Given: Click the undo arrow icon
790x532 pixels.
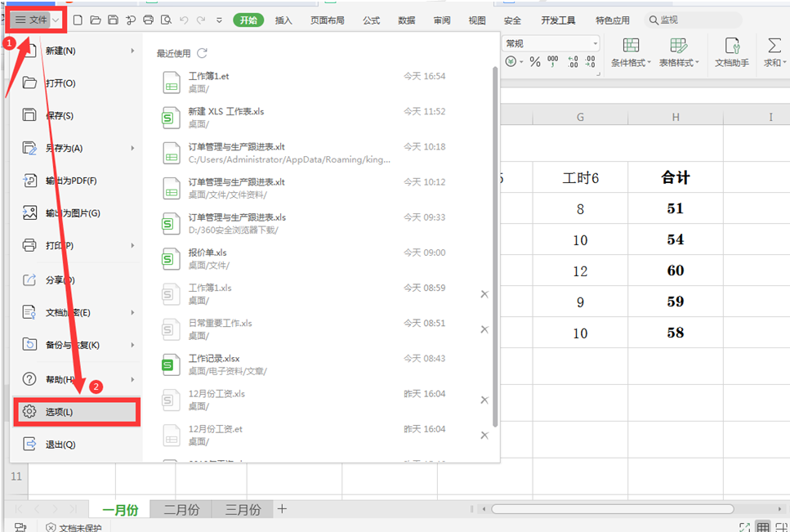Looking at the screenshot, I should 184,20.
